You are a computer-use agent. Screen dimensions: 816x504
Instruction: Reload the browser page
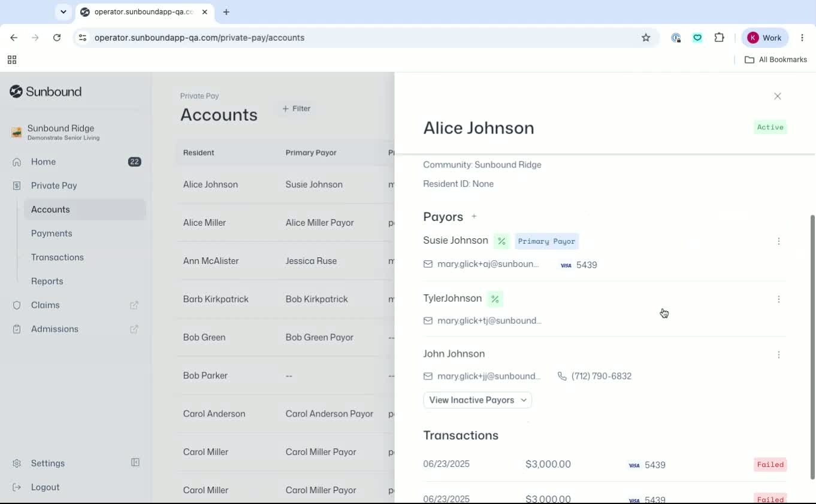point(57,38)
